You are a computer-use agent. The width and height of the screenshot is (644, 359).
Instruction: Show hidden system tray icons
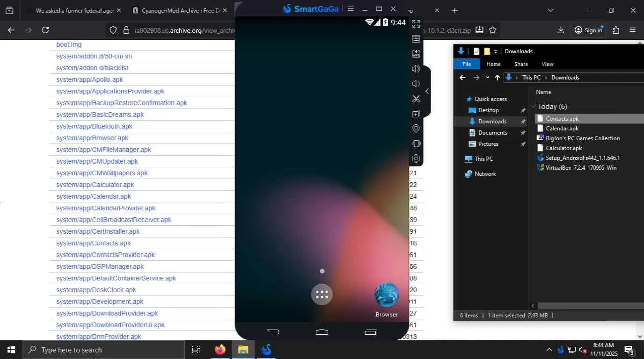549,350
